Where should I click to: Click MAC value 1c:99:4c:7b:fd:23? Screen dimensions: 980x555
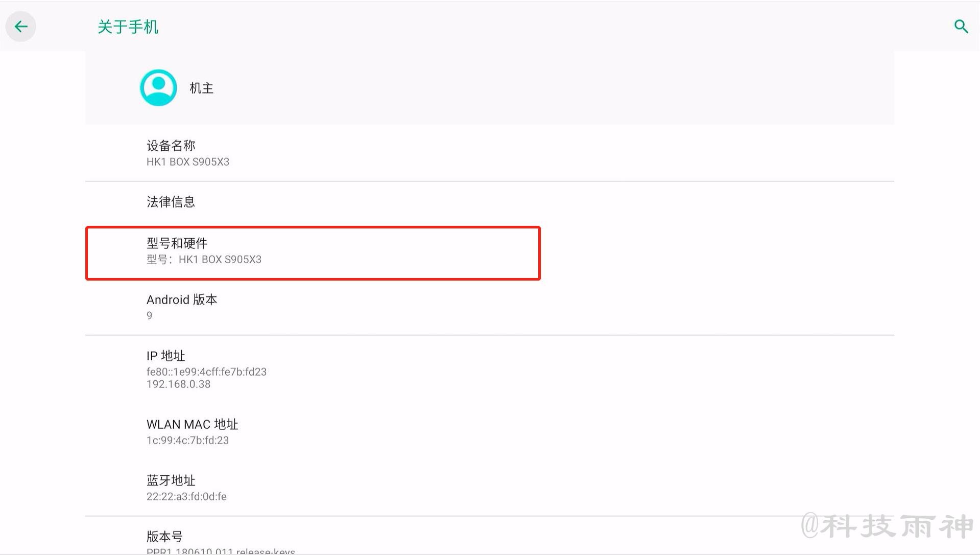point(187,441)
